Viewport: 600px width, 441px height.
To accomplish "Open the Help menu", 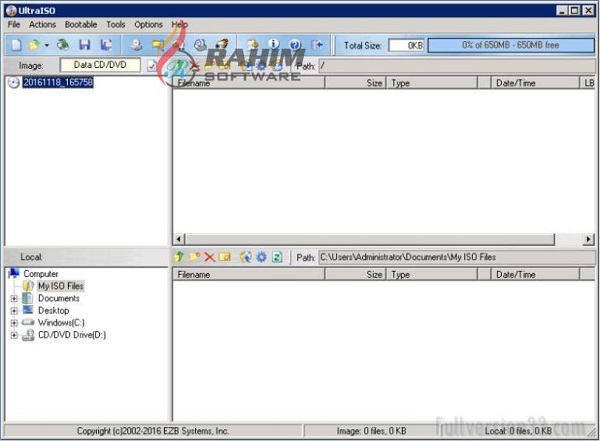I will [179, 24].
